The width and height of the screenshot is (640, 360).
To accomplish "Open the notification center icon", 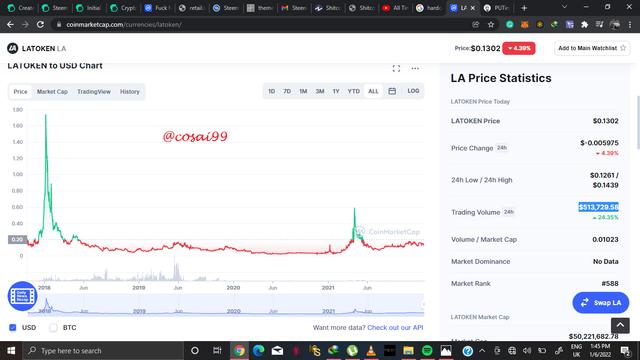I will point(624,351).
